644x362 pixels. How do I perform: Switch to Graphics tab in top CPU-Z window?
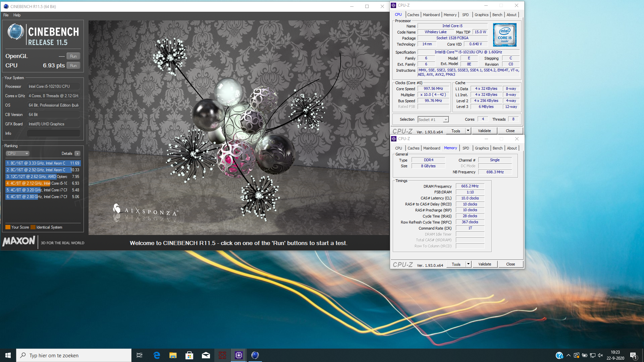(x=481, y=15)
